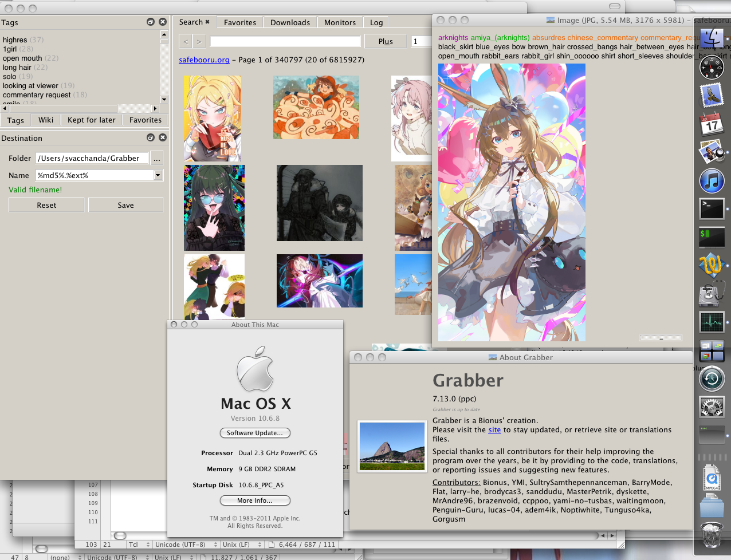Click the right arrow of tags horizontal scrollbar
The width and height of the screenshot is (731, 560).
[155, 108]
